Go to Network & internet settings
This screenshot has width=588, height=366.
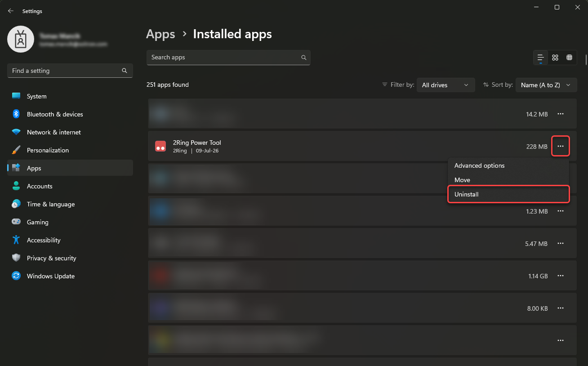tap(70, 132)
